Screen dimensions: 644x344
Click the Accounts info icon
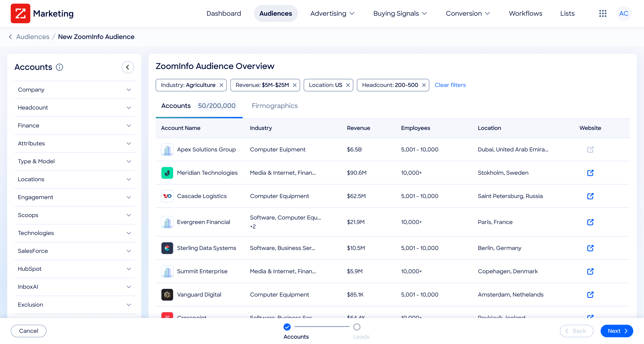[x=59, y=67]
